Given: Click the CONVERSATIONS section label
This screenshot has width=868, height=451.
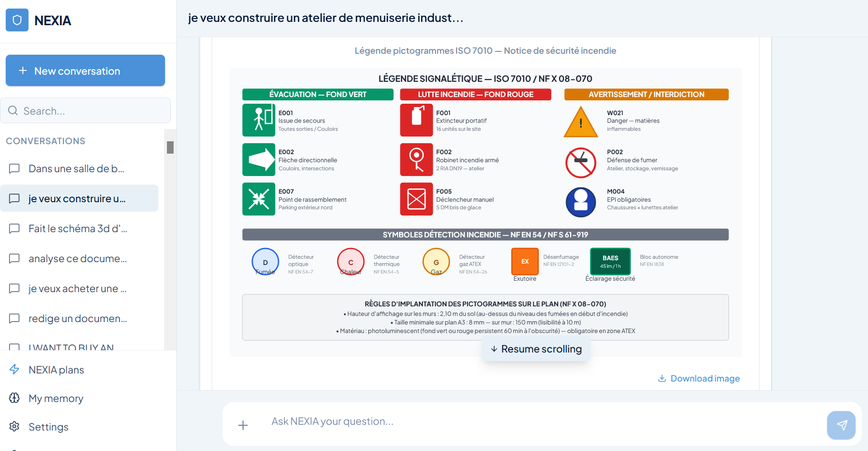Looking at the screenshot, I should 46,141.
